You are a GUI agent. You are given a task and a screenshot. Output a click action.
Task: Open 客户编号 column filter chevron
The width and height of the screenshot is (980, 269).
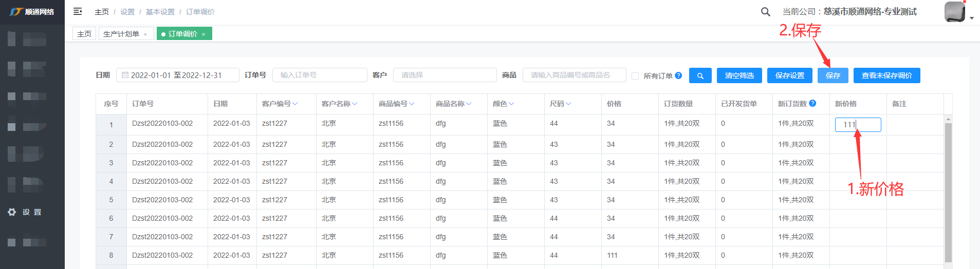[295, 104]
